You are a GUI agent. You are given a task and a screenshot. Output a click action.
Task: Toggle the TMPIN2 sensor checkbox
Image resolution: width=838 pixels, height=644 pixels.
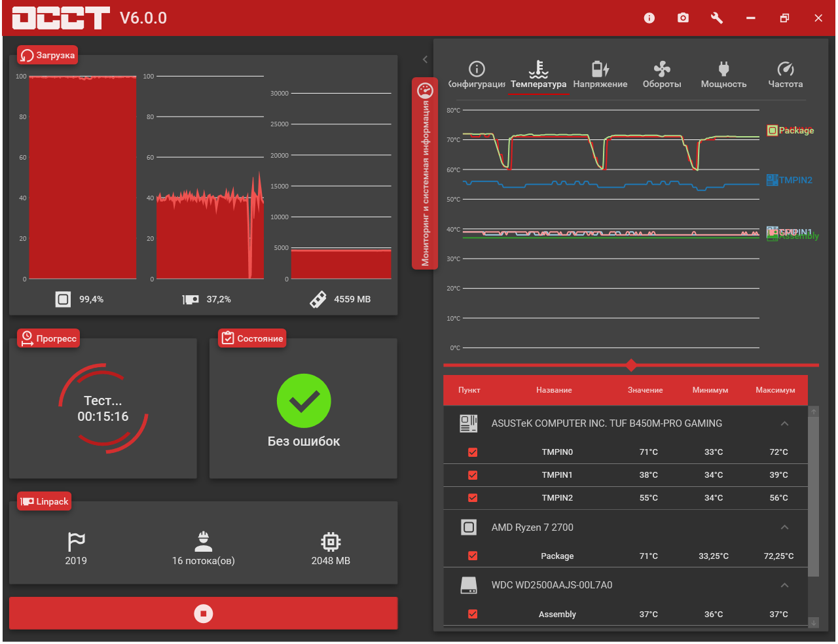(473, 498)
